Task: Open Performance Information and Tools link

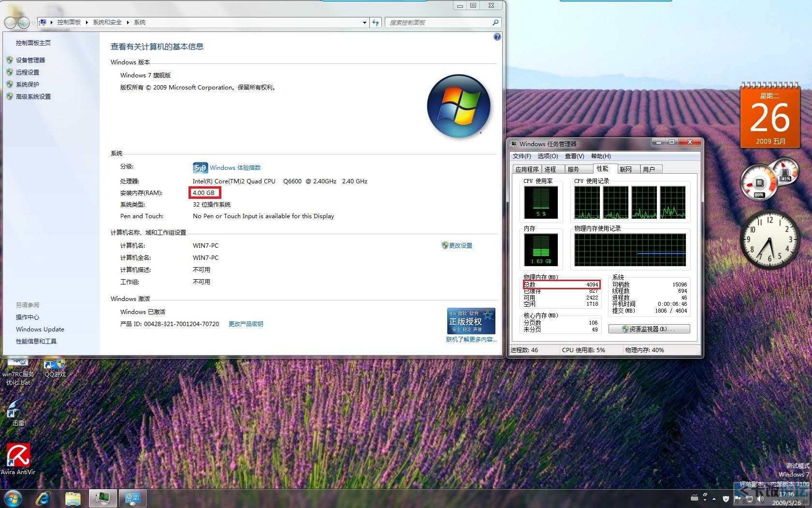Action: [36, 341]
